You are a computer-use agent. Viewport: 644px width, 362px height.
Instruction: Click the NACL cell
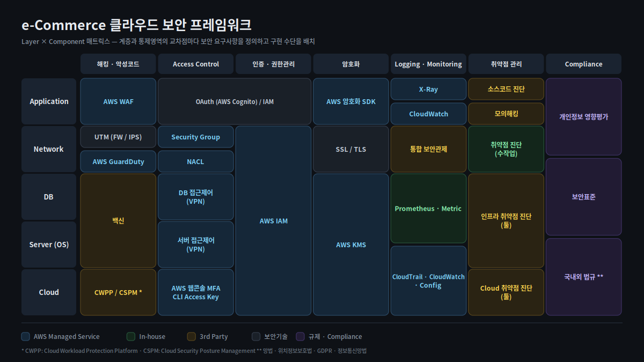click(196, 161)
